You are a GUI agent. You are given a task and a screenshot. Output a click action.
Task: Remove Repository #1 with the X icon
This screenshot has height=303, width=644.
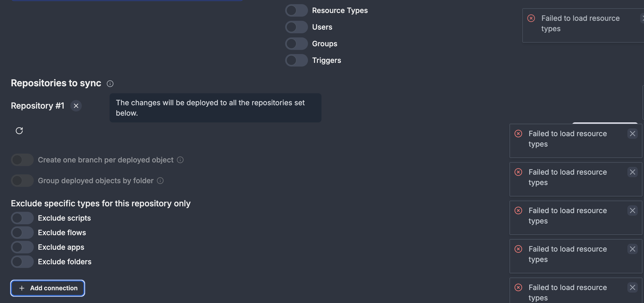point(76,106)
